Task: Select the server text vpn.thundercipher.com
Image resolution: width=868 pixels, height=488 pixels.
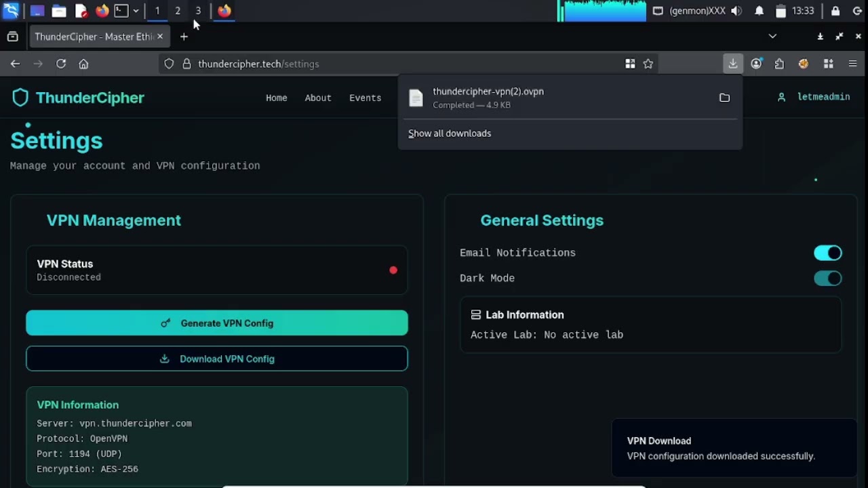Action: 136,424
